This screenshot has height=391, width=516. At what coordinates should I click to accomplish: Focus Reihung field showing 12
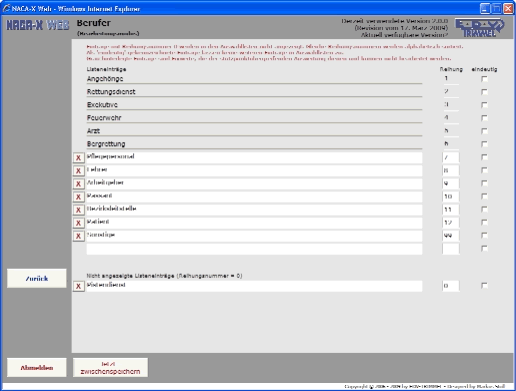451,222
